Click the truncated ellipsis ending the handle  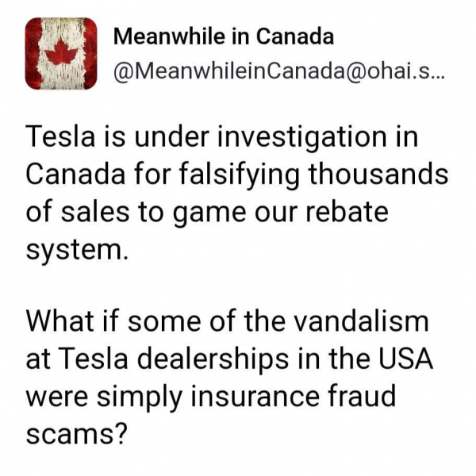point(438,76)
